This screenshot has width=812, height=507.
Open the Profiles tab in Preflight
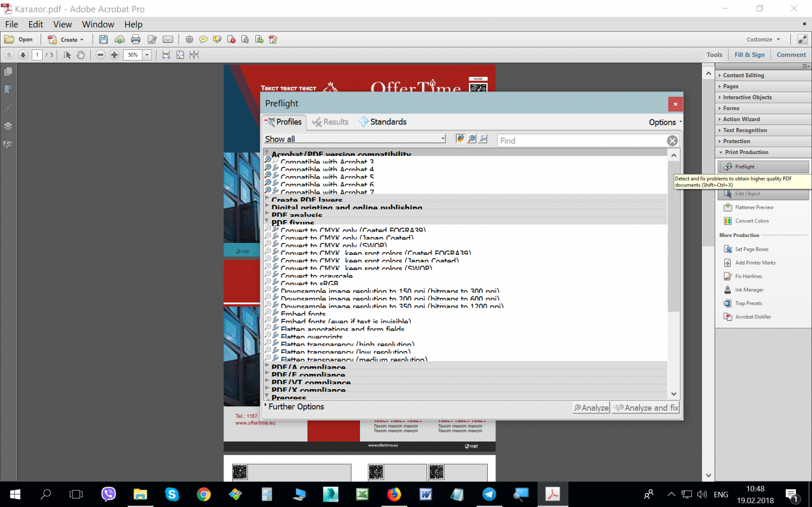point(284,122)
